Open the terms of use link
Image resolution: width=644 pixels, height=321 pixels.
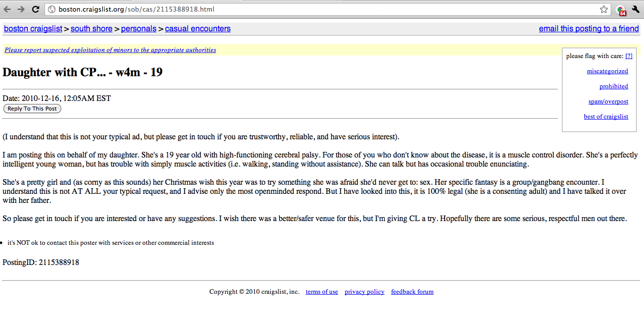[x=321, y=292]
